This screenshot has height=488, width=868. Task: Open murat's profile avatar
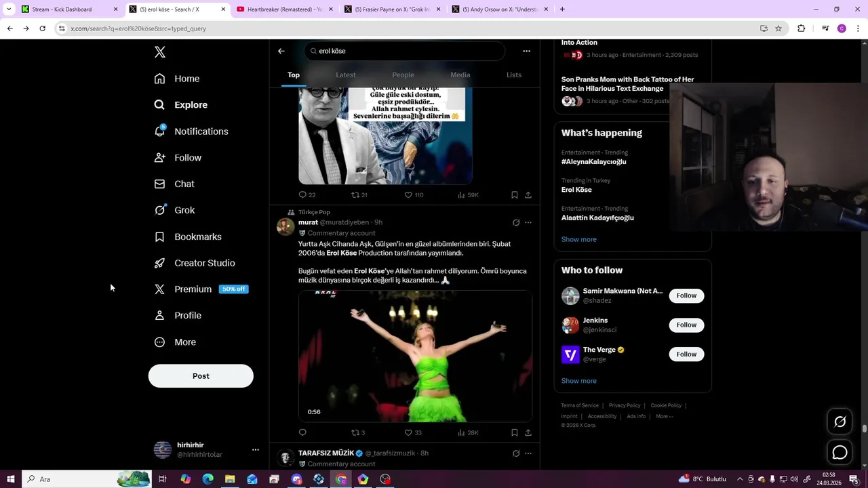285,226
